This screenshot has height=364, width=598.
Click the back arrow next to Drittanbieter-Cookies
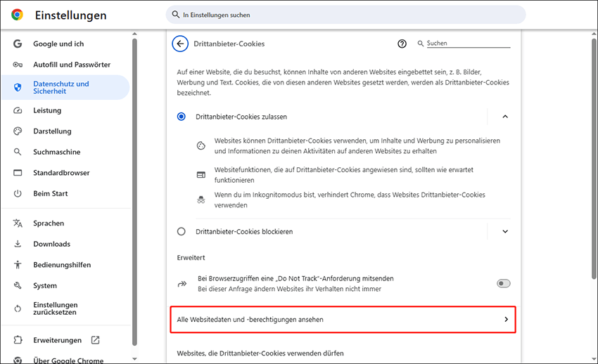pyautogui.click(x=180, y=44)
